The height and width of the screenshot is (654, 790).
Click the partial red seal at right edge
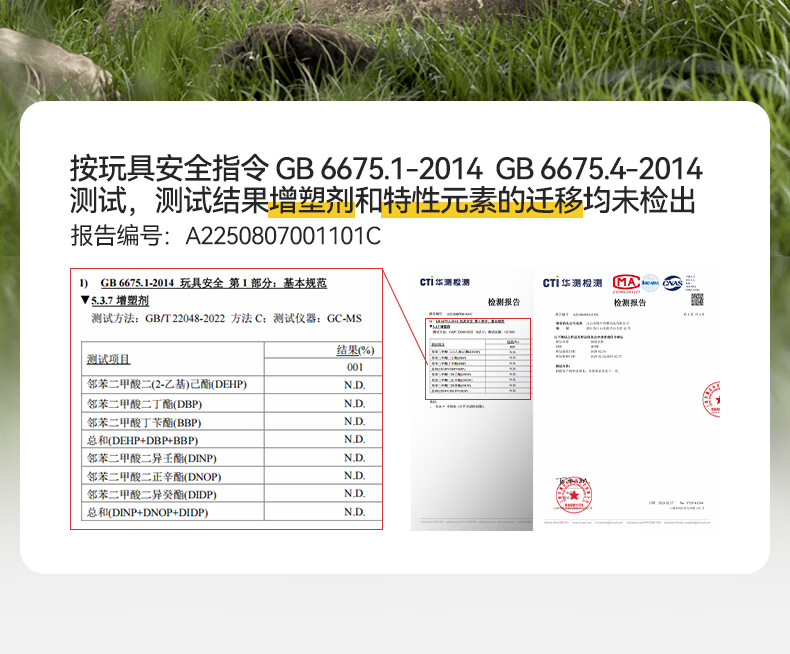coord(711,400)
